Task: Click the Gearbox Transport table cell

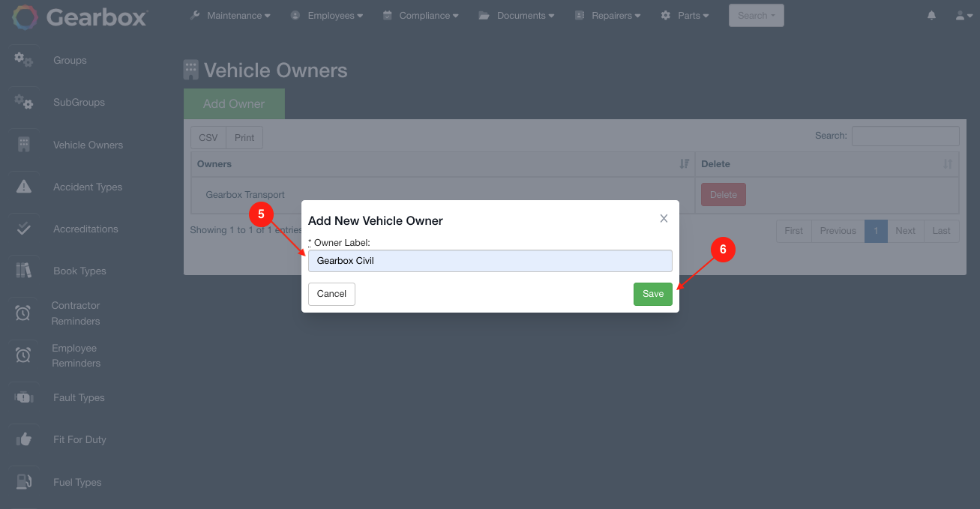Action: tap(443, 195)
